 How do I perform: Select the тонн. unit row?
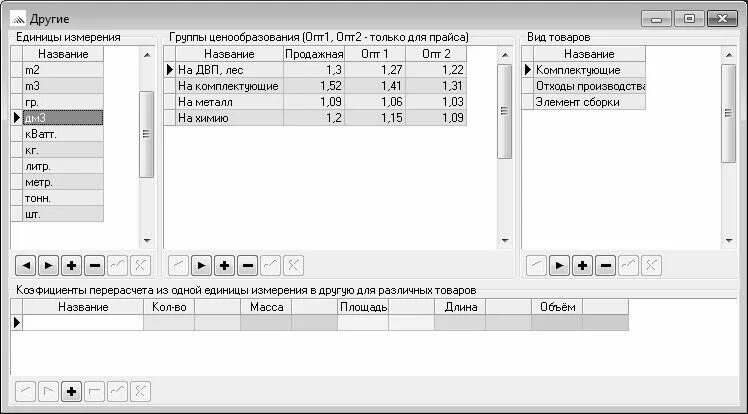point(63,198)
